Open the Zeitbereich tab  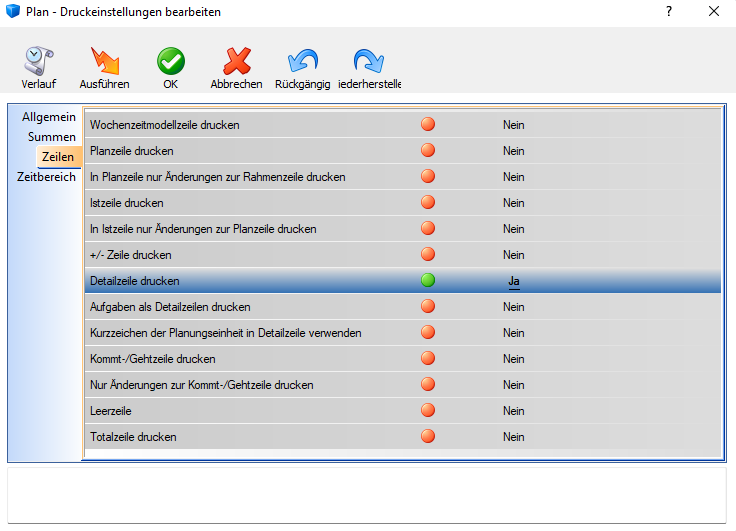tap(46, 177)
